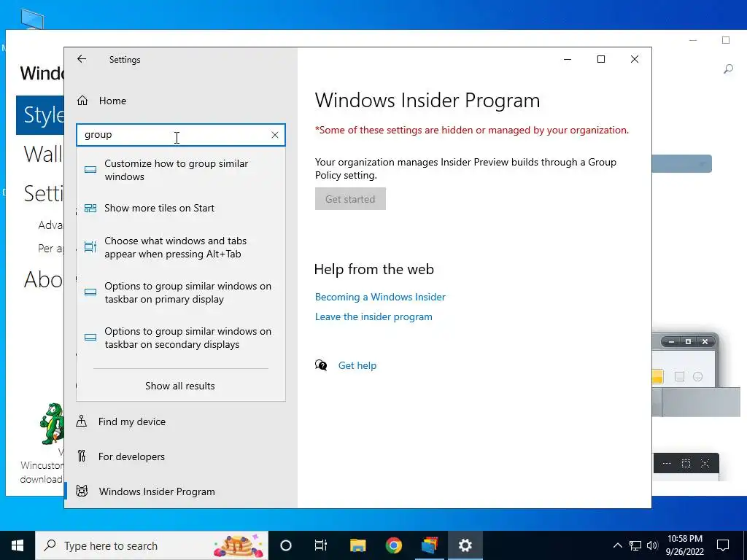Open For developers settings
This screenshot has height=560, width=747.
(131, 456)
